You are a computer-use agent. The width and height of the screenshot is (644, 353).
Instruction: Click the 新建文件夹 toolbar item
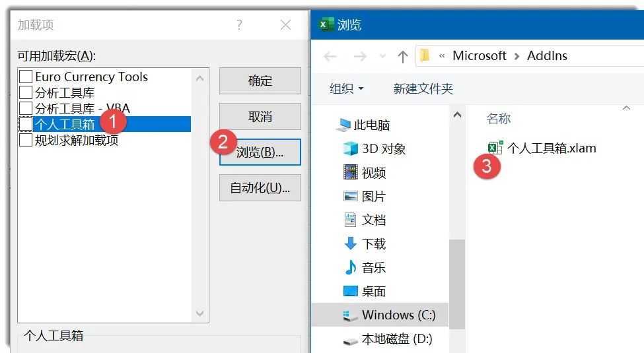[x=423, y=88]
